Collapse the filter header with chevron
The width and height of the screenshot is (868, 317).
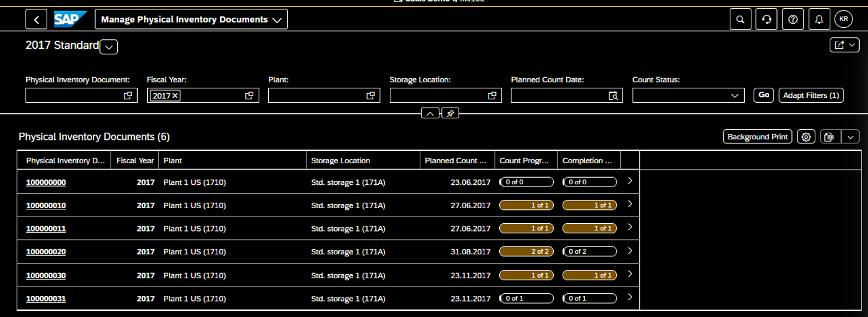tap(430, 113)
